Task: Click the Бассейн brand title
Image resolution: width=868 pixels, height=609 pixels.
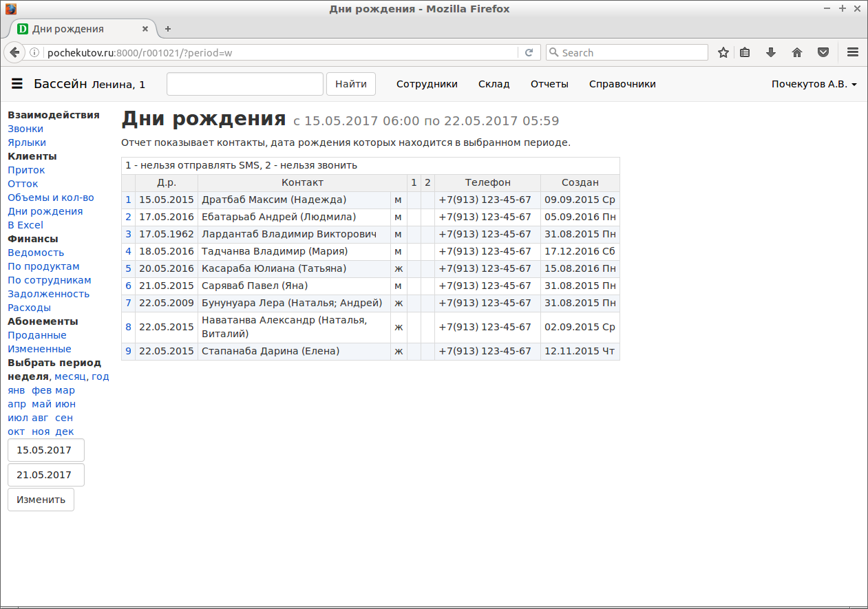Action: click(x=61, y=84)
